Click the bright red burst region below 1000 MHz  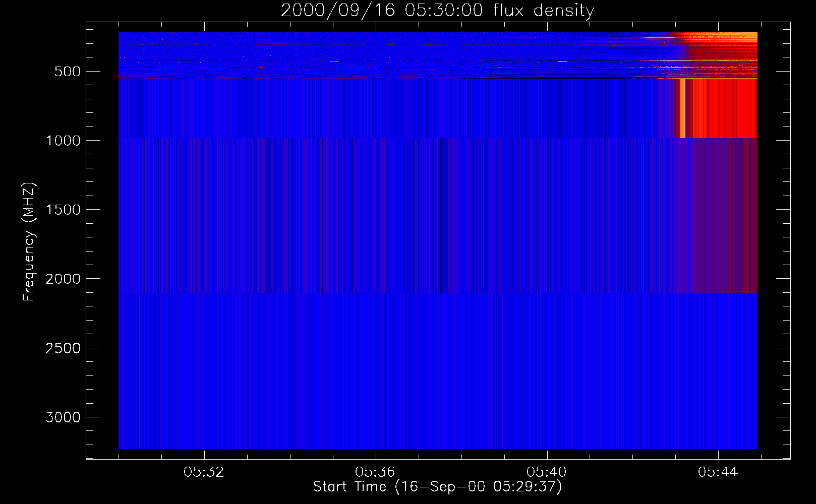coord(716,108)
